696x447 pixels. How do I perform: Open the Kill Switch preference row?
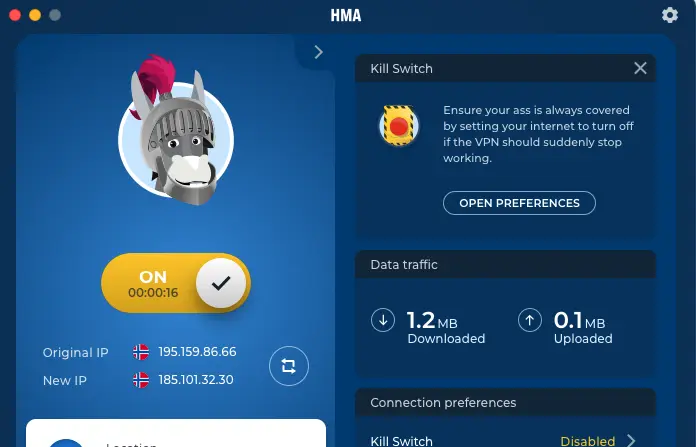[505, 440]
